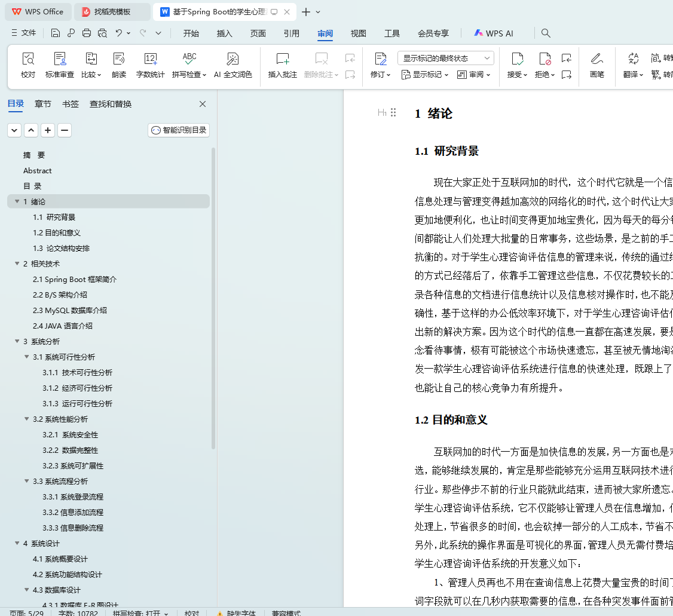The image size is (673, 616).
Task: Open 字数统计 word count tool
Action: pos(150,59)
